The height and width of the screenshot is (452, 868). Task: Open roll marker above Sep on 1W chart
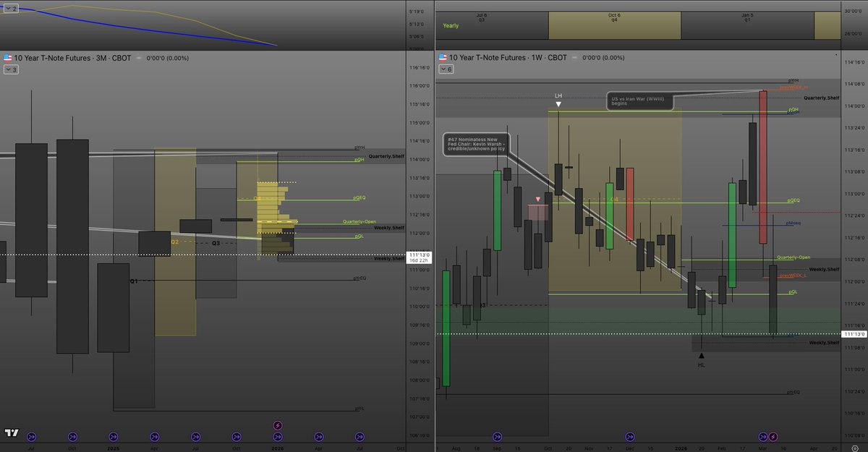click(x=497, y=437)
